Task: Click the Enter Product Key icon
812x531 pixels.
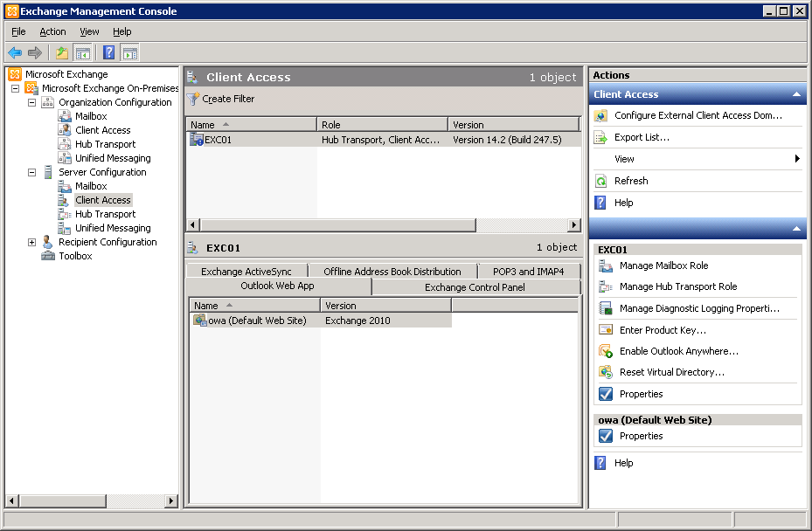Action: point(606,329)
